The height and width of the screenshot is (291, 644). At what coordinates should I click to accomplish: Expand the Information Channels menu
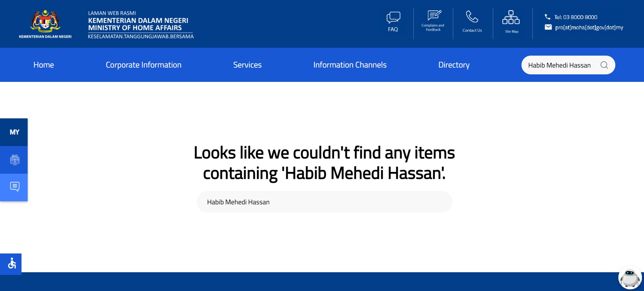pyautogui.click(x=350, y=65)
